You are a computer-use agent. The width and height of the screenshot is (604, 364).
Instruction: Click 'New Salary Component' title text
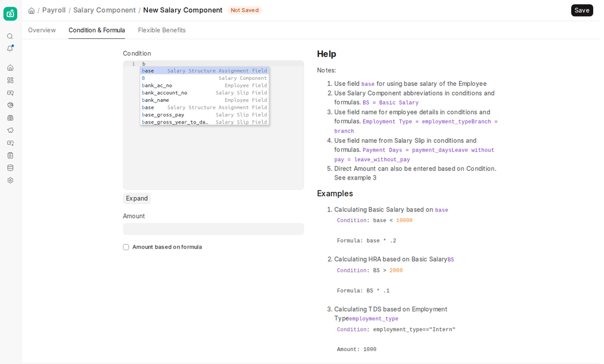[x=183, y=10]
